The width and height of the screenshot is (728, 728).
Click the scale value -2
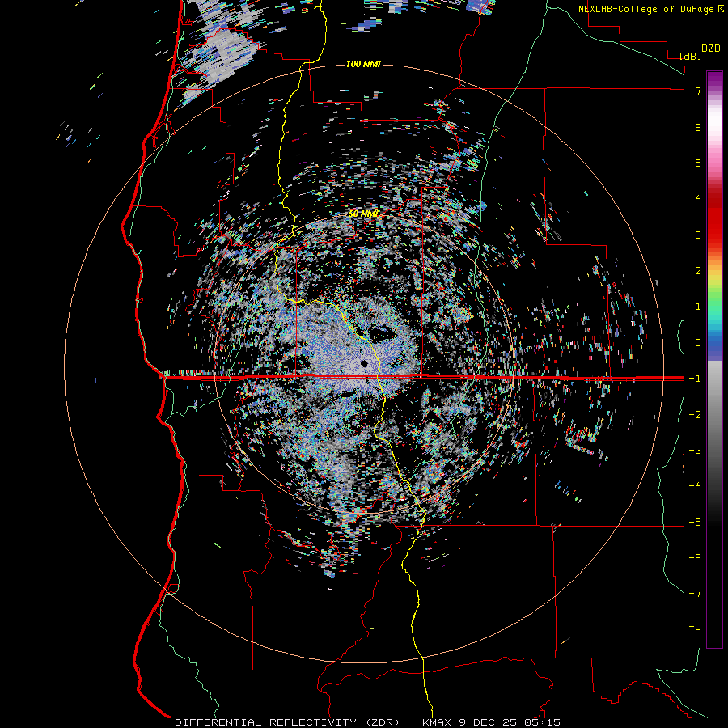[x=695, y=415]
